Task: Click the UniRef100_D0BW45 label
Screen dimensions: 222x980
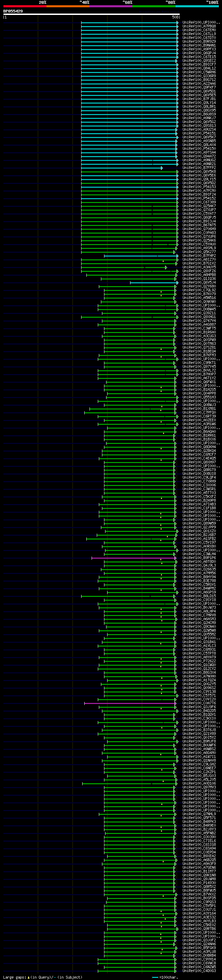Action: coord(199,309)
